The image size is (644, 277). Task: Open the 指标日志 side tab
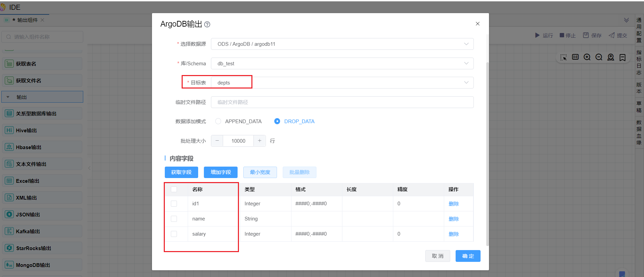click(x=639, y=63)
